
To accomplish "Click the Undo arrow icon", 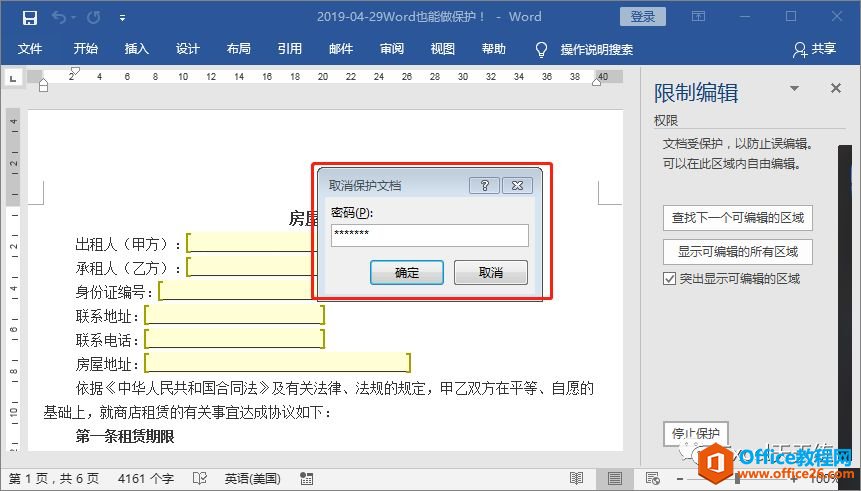I will click(58, 17).
